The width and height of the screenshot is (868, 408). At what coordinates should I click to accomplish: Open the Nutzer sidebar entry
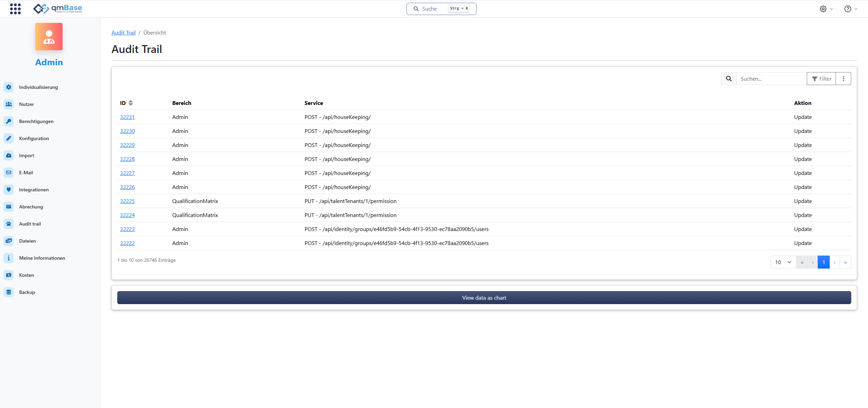[26, 104]
